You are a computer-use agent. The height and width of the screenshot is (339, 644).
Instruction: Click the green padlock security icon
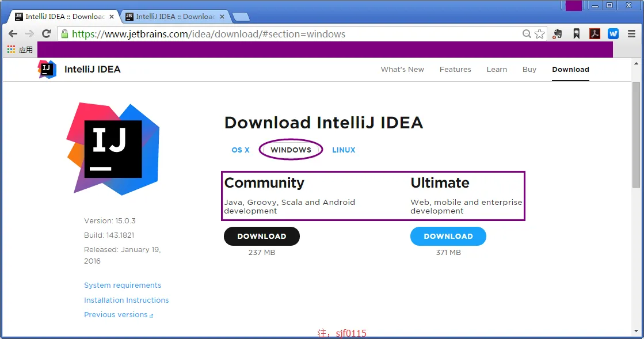(64, 34)
